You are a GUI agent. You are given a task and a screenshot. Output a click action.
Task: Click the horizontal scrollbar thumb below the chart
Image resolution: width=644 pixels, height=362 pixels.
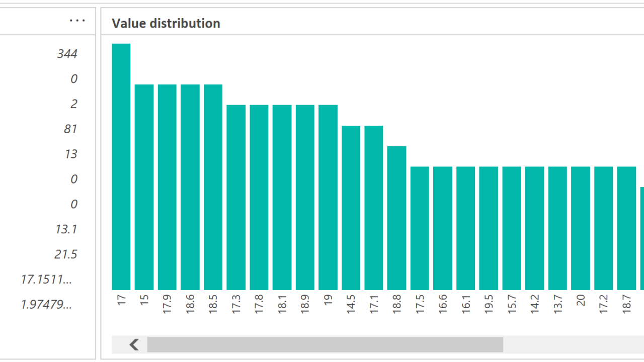coord(325,344)
